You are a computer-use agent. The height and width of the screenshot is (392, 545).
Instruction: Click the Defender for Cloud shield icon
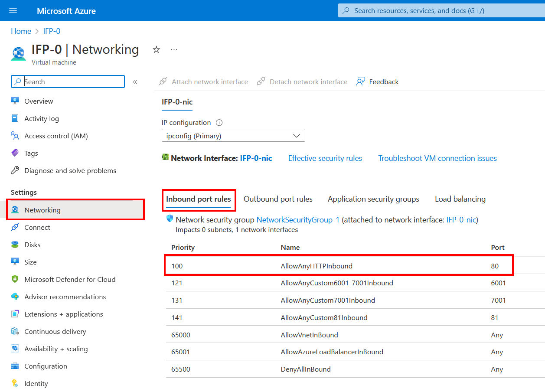15,279
